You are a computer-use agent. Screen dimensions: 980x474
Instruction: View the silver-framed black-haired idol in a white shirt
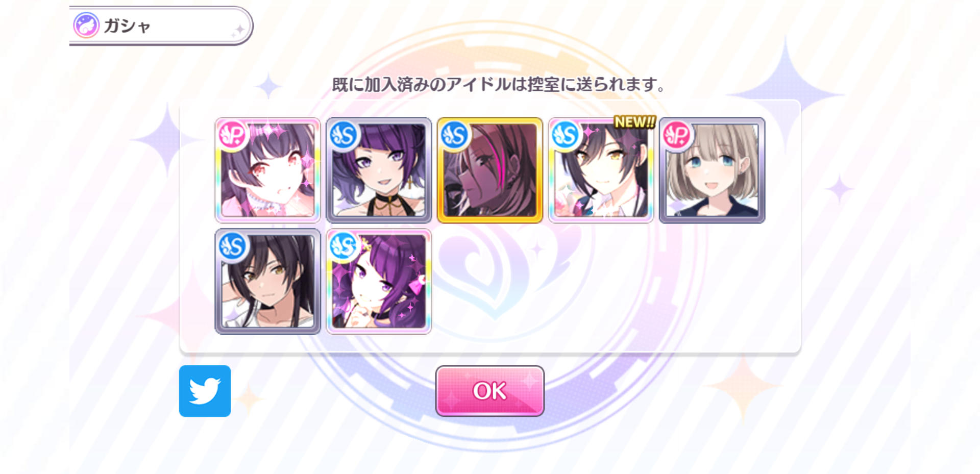click(x=268, y=282)
